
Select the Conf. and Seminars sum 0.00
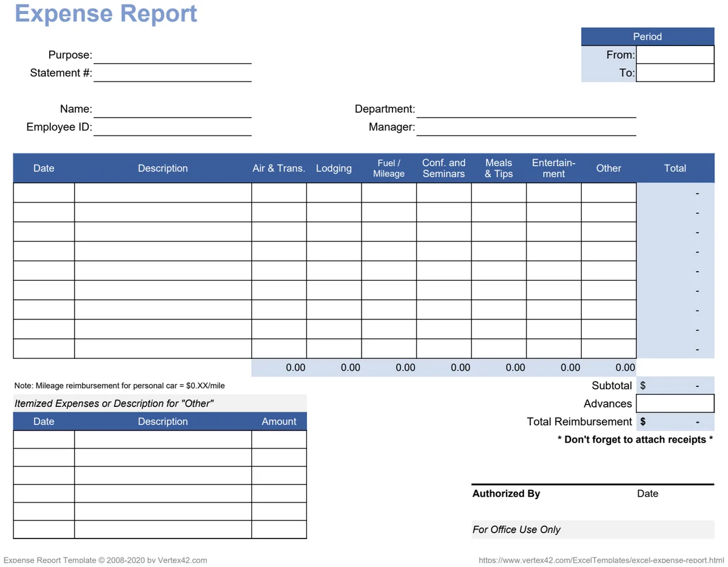click(x=444, y=367)
